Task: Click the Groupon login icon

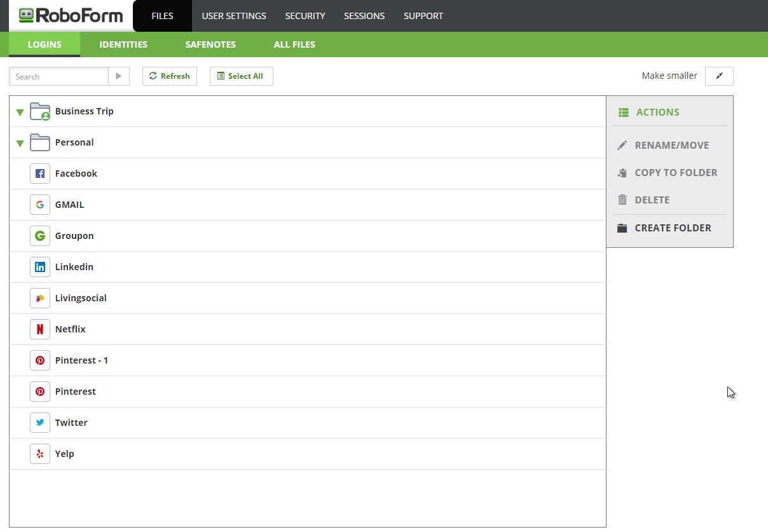Action: coord(40,236)
